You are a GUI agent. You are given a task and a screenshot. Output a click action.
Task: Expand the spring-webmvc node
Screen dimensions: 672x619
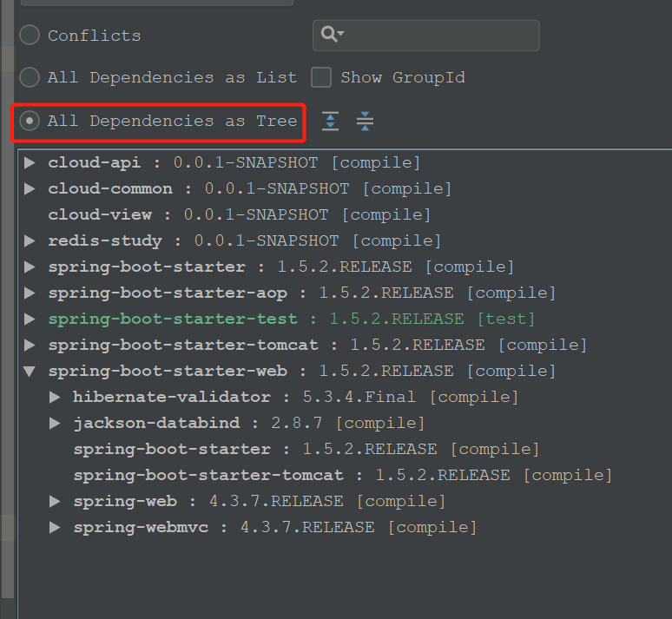pyautogui.click(x=55, y=527)
